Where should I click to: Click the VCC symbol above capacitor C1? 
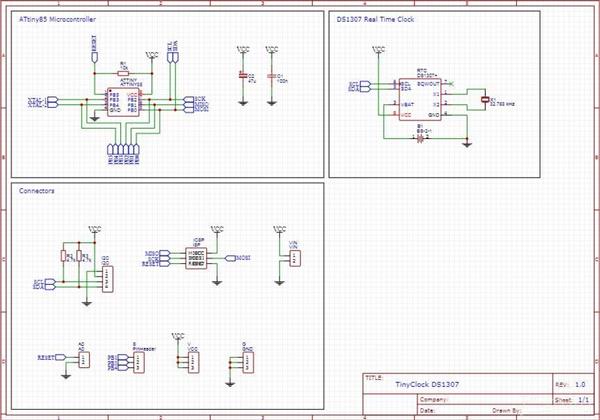pyautogui.click(x=271, y=49)
